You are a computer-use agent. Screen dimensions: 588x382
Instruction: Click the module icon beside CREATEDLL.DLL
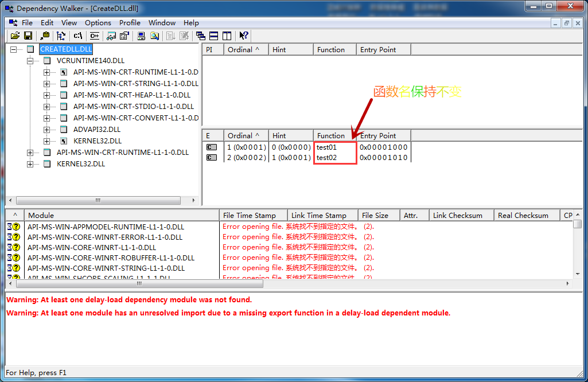[31, 49]
